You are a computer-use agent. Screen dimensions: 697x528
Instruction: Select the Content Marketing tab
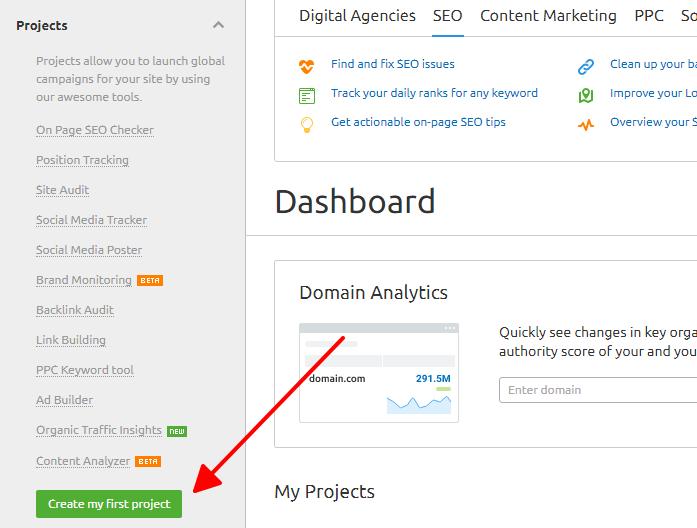point(548,16)
